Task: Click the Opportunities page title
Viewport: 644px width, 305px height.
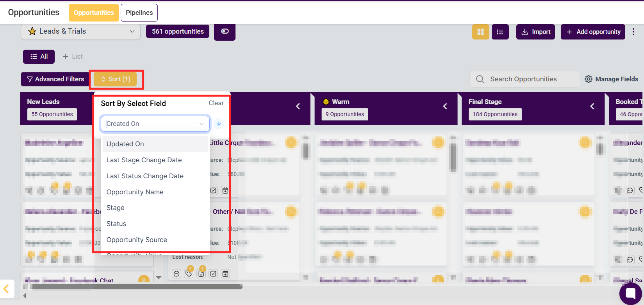Action: pyautogui.click(x=34, y=13)
